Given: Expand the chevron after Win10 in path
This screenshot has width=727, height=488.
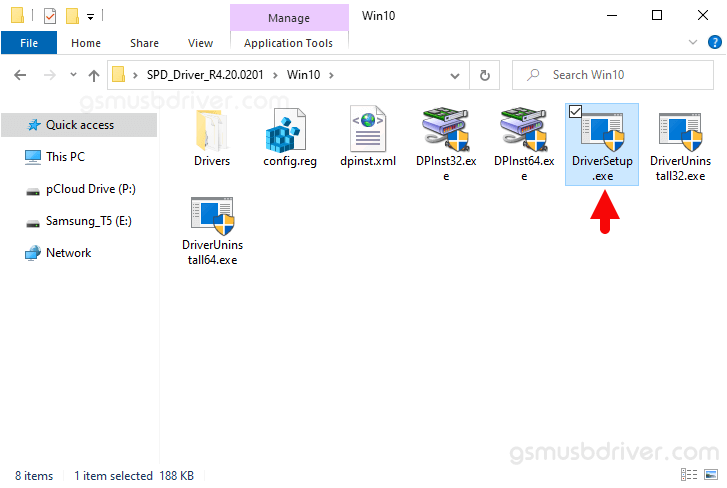Looking at the screenshot, I should click(x=331, y=75).
